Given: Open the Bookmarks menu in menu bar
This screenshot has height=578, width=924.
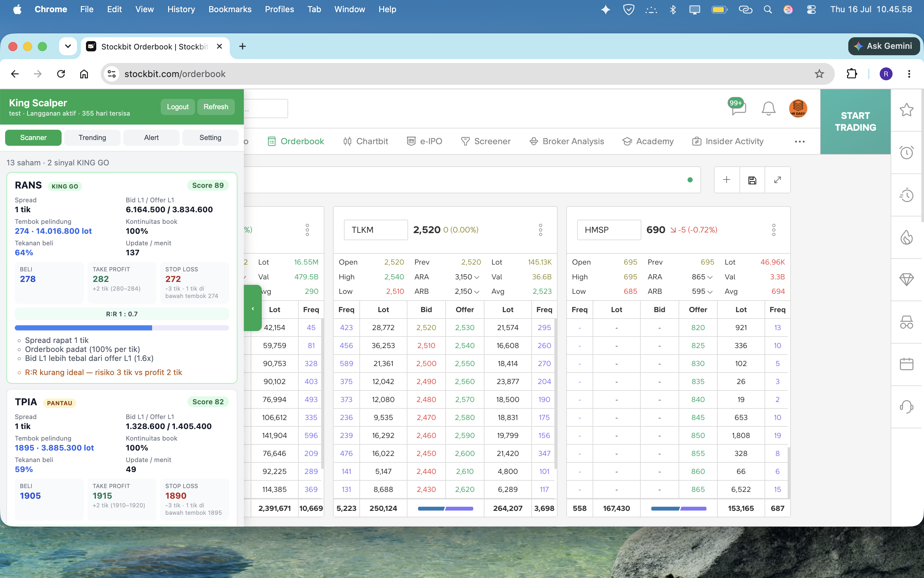Looking at the screenshot, I should coord(230,10).
